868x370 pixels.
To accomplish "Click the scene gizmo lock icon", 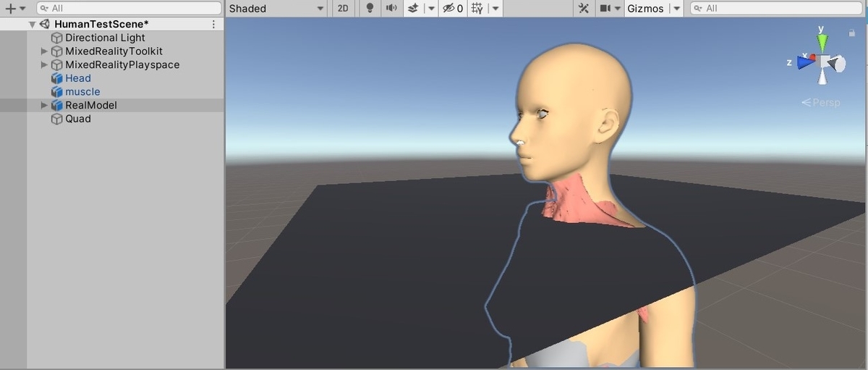I will pos(853,33).
